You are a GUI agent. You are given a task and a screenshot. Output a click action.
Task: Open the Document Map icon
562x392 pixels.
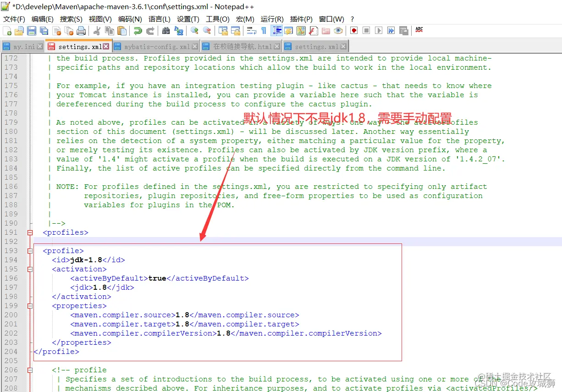[301, 31]
